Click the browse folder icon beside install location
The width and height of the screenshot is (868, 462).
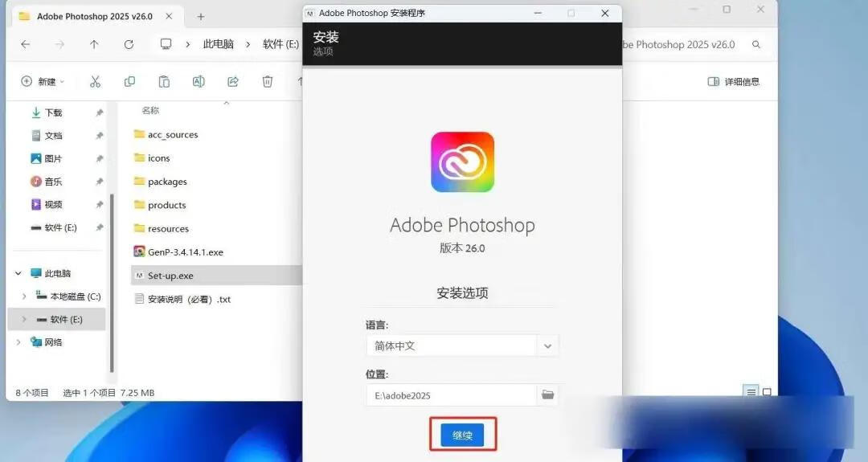[x=547, y=395]
